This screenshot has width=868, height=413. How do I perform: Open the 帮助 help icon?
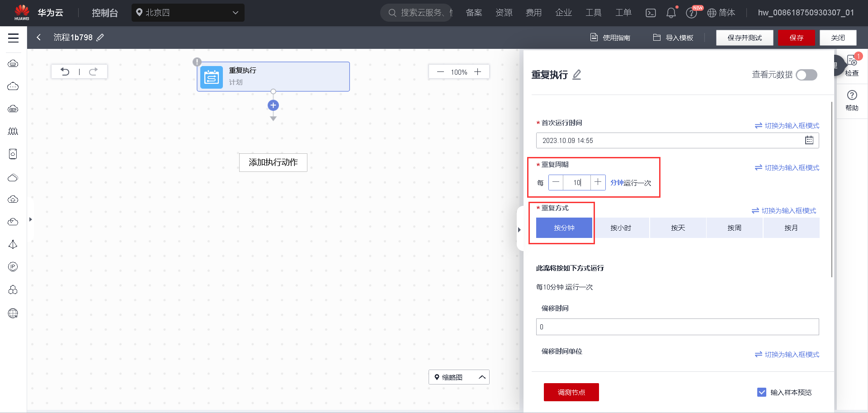pos(852,95)
